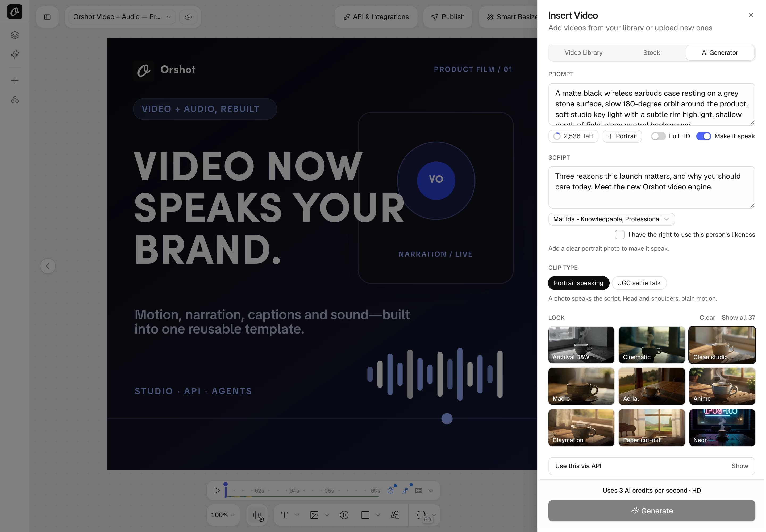Click the audio waveform playback icon
Viewport: 766px width, 532px height.
click(x=258, y=515)
